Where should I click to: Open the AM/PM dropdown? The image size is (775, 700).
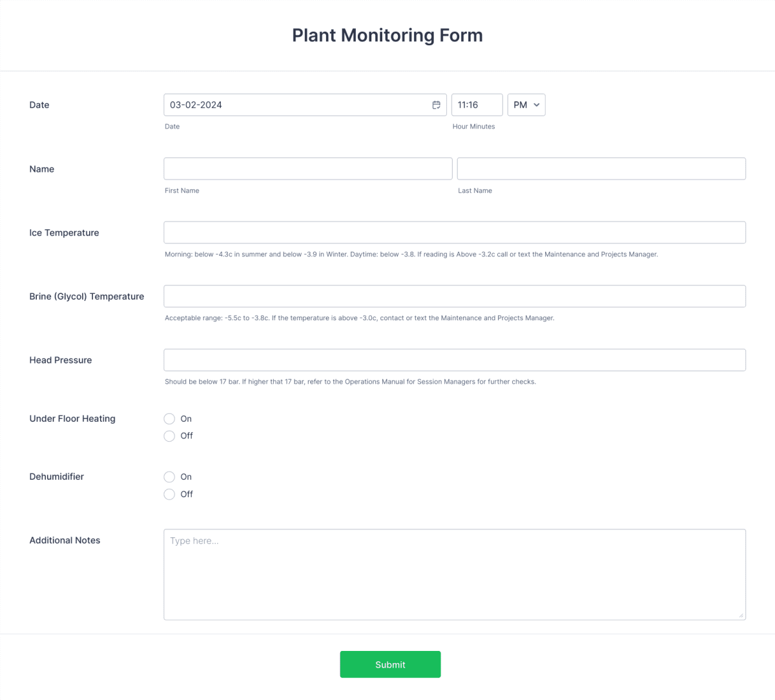(x=526, y=105)
